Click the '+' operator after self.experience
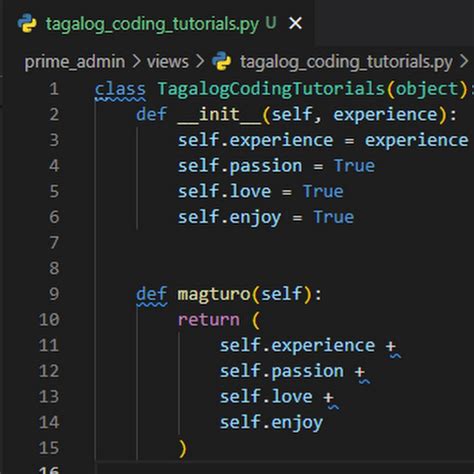This screenshot has width=474, height=474. click(x=391, y=346)
